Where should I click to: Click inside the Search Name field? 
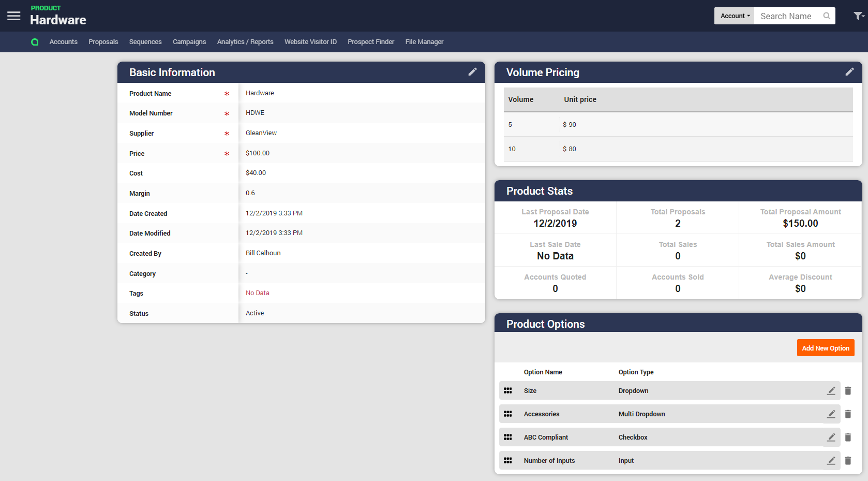click(x=786, y=16)
